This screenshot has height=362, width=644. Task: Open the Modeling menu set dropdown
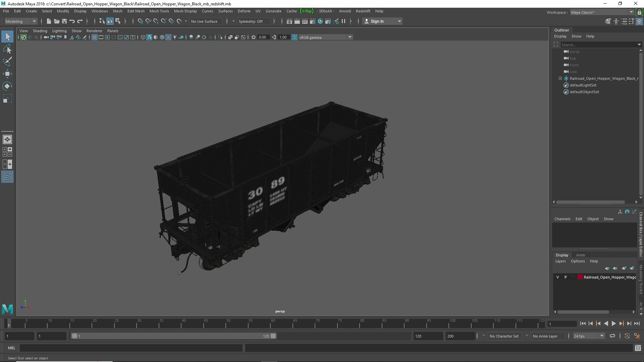pos(21,21)
